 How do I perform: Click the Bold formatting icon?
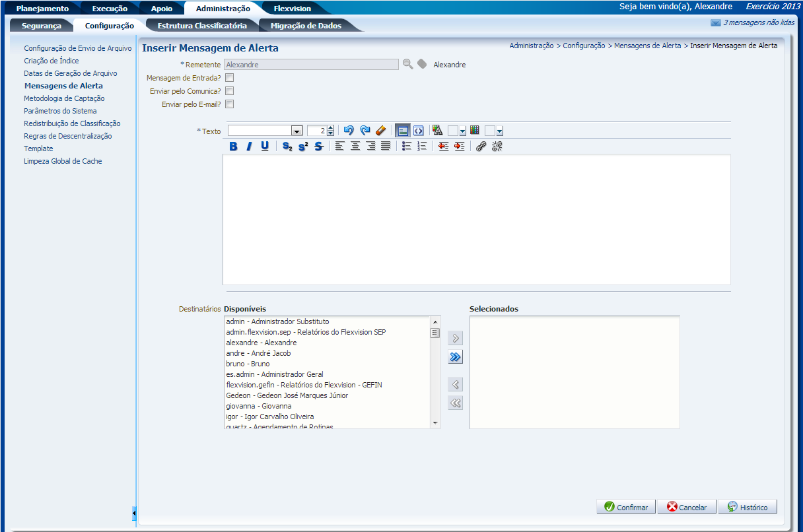(x=233, y=147)
